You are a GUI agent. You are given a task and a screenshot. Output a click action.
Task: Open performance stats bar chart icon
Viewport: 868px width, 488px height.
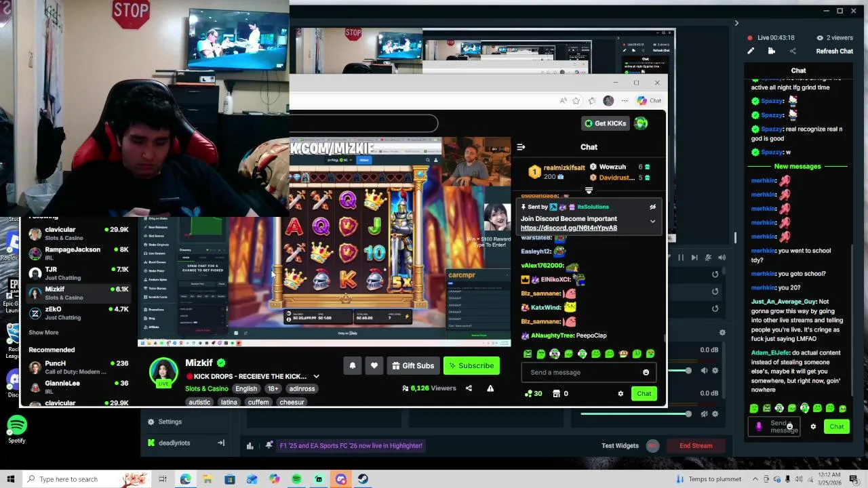tap(250, 445)
